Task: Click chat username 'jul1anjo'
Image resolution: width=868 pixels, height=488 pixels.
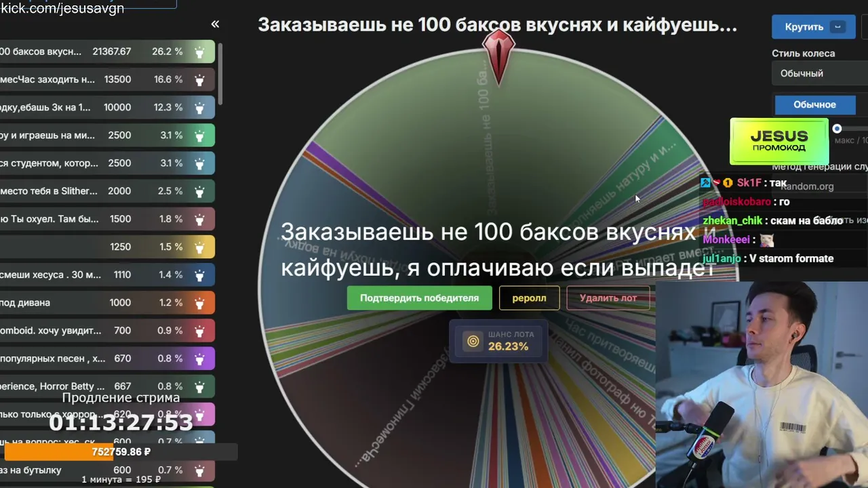Action: point(722,258)
